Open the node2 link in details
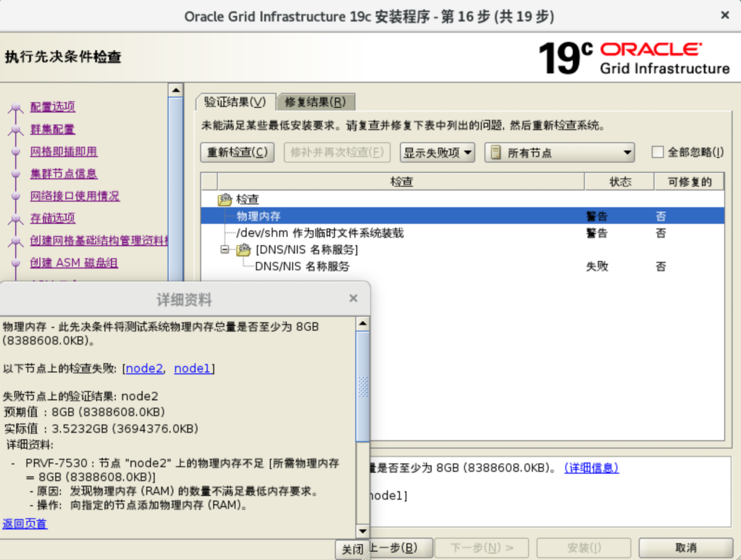 click(144, 368)
